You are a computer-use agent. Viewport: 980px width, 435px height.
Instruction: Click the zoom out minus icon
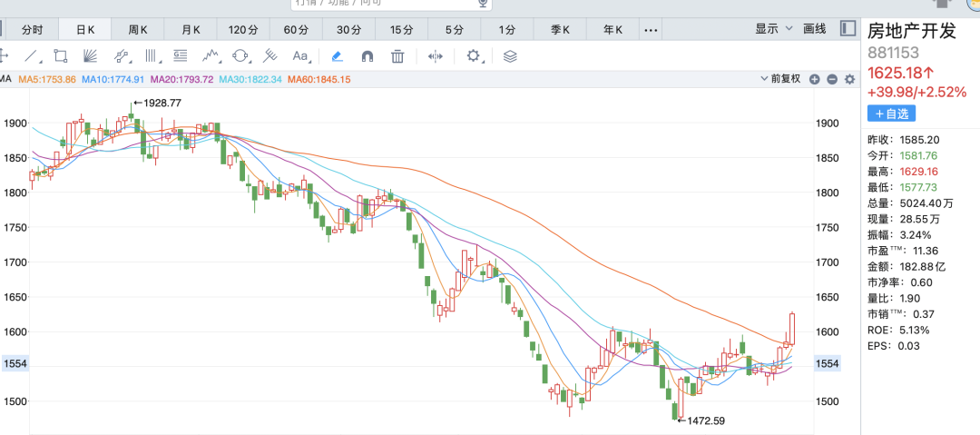click(x=832, y=79)
